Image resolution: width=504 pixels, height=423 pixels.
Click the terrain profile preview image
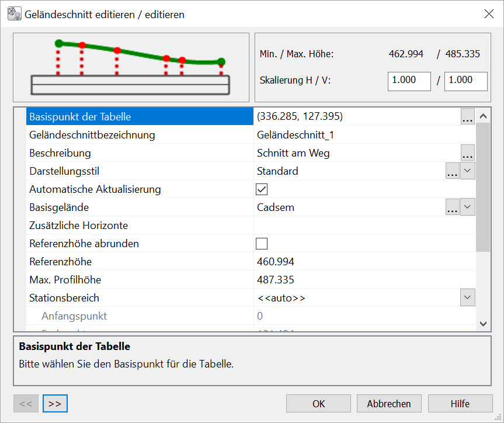(131, 67)
